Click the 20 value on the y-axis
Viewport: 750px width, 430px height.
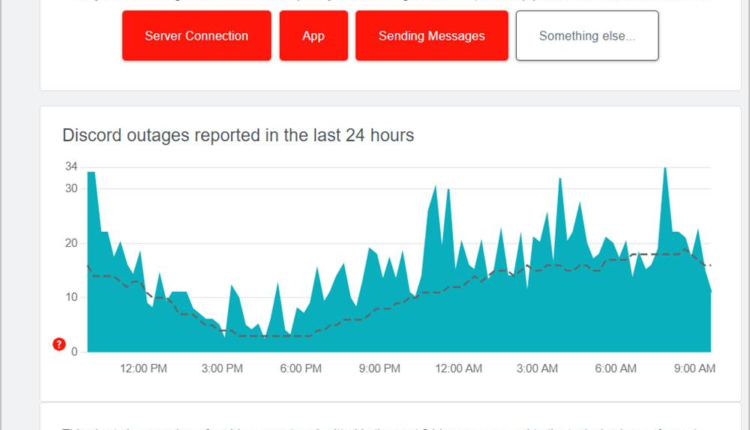click(71, 243)
